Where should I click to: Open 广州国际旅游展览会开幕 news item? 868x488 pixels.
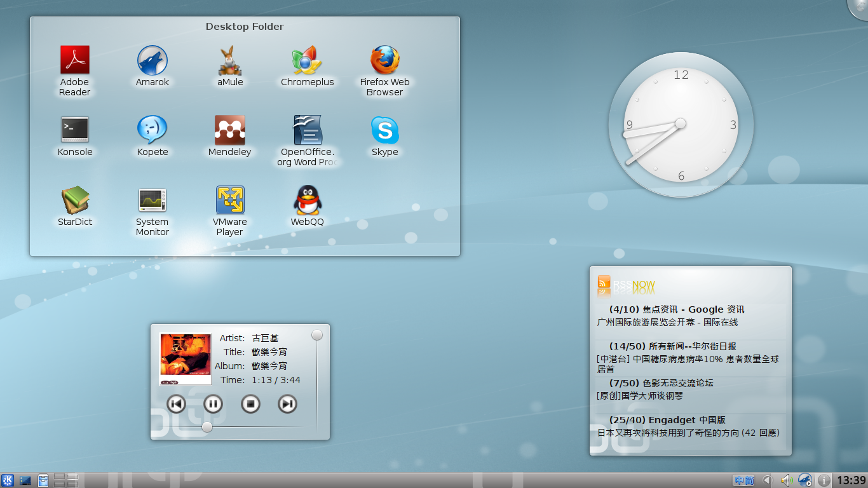pyautogui.click(x=667, y=322)
